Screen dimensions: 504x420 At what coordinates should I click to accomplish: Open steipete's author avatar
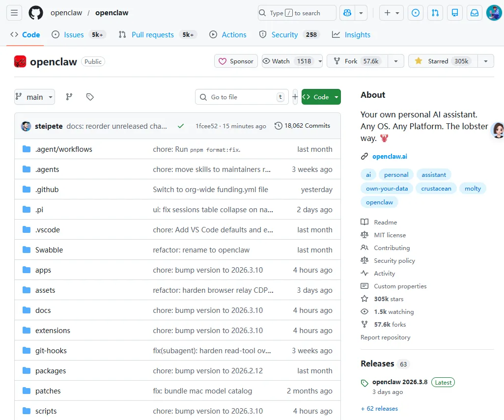tap(26, 126)
